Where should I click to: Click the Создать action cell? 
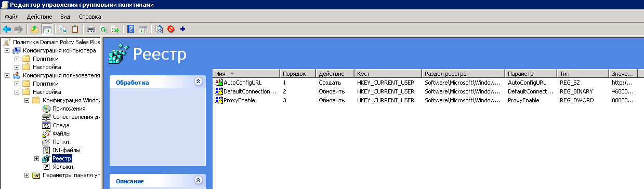pos(330,83)
